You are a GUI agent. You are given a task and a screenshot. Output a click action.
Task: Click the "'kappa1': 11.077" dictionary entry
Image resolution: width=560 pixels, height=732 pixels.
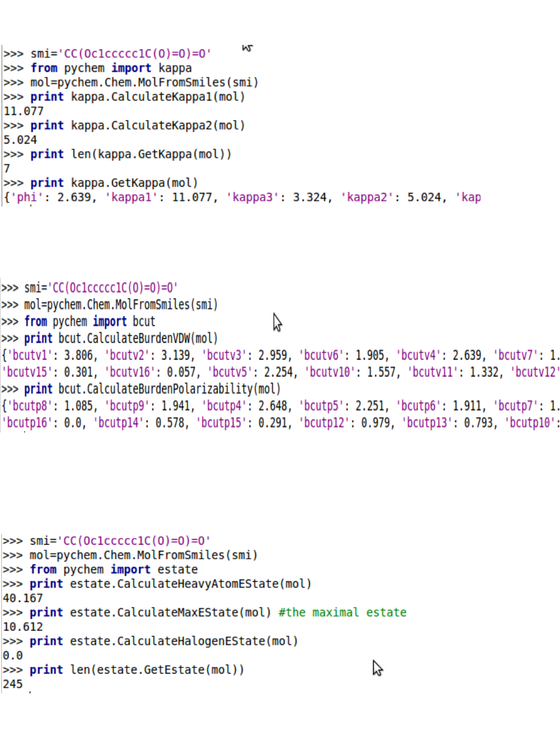pos(158,197)
